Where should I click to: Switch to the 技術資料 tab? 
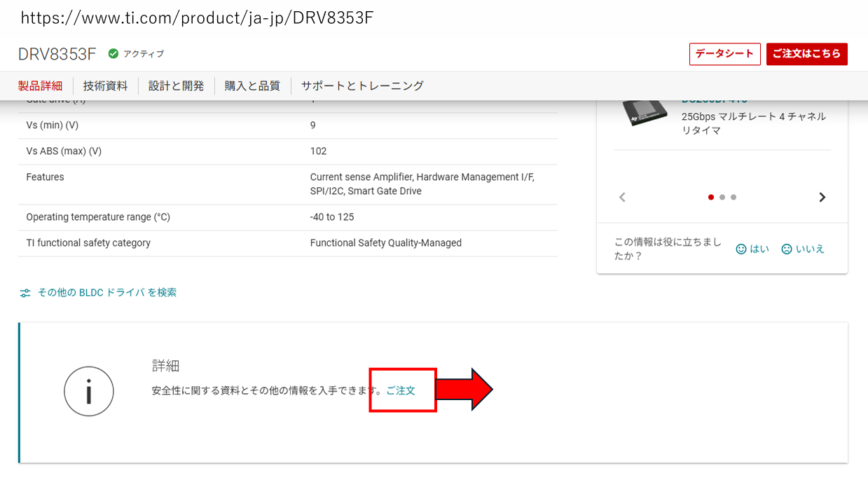[105, 85]
